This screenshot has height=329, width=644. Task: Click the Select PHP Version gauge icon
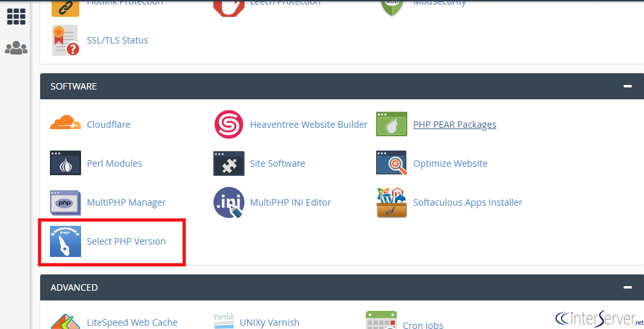[x=66, y=241]
